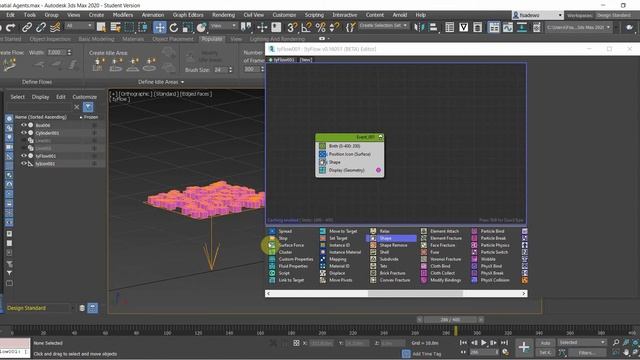Select Display (Geometry) operator in Event
This screenshot has height=360, width=640.
pyautogui.click(x=346, y=170)
